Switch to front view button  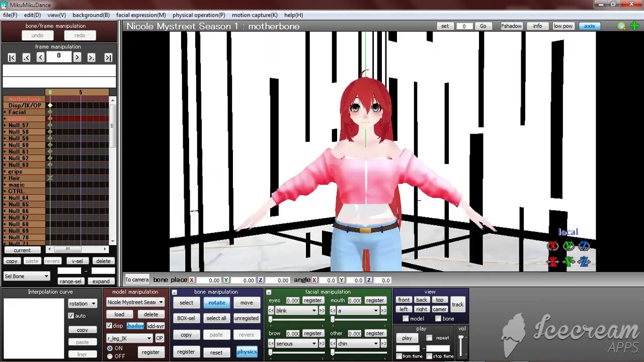pos(404,300)
